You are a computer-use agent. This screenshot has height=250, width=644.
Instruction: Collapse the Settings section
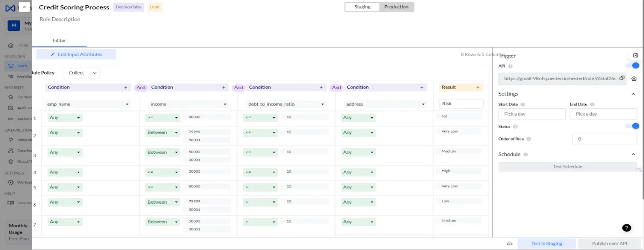coord(633,94)
